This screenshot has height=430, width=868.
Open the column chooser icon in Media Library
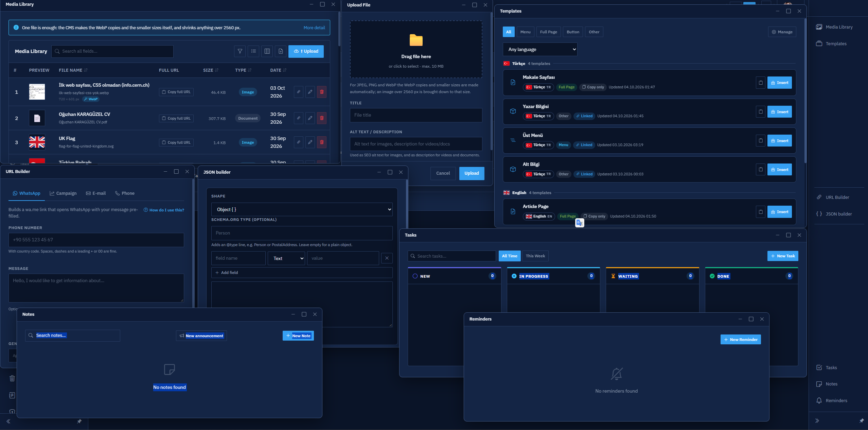[x=267, y=51]
